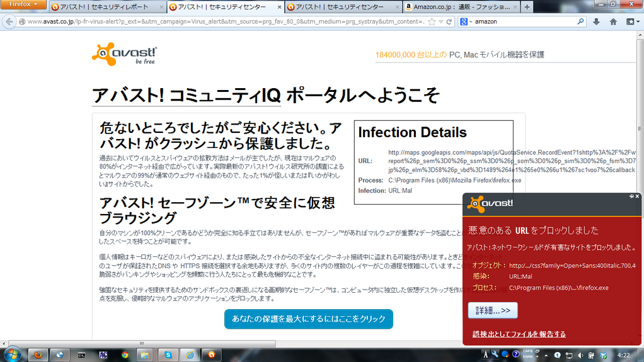Bookmark this page with the star icon
Viewport: 644px width, 362px height.
click(432, 22)
